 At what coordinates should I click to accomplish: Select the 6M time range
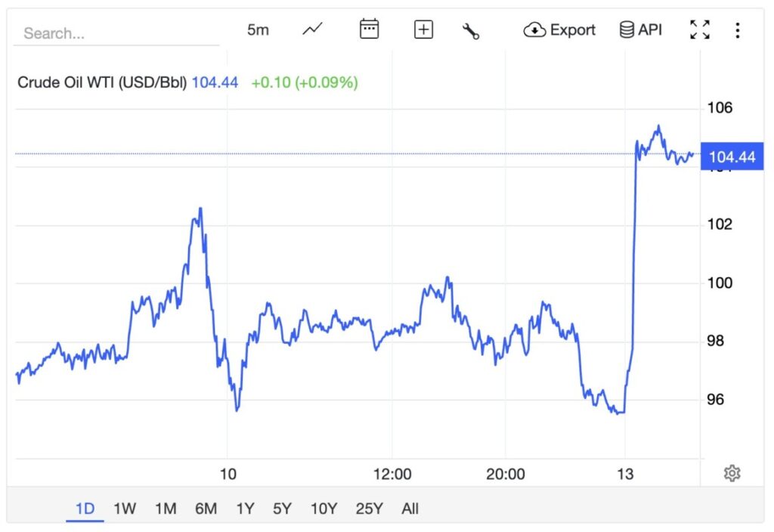tap(206, 509)
